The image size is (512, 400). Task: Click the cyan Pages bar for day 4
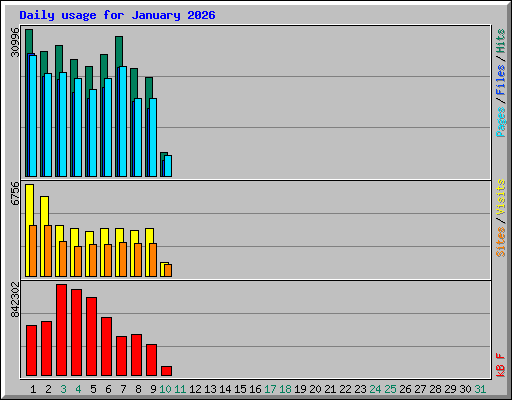pyautogui.click(x=78, y=127)
